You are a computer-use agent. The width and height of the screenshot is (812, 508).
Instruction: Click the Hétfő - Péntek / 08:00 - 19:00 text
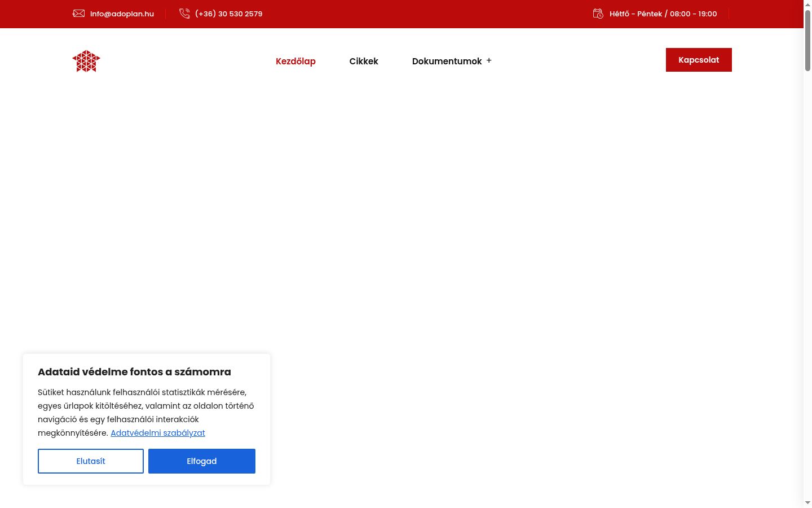click(x=663, y=14)
